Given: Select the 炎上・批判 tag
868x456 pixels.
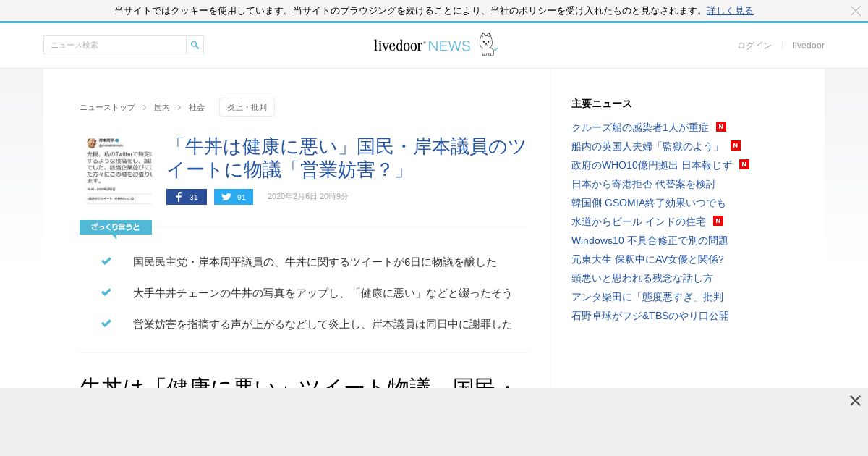Looking at the screenshot, I should pos(247,107).
